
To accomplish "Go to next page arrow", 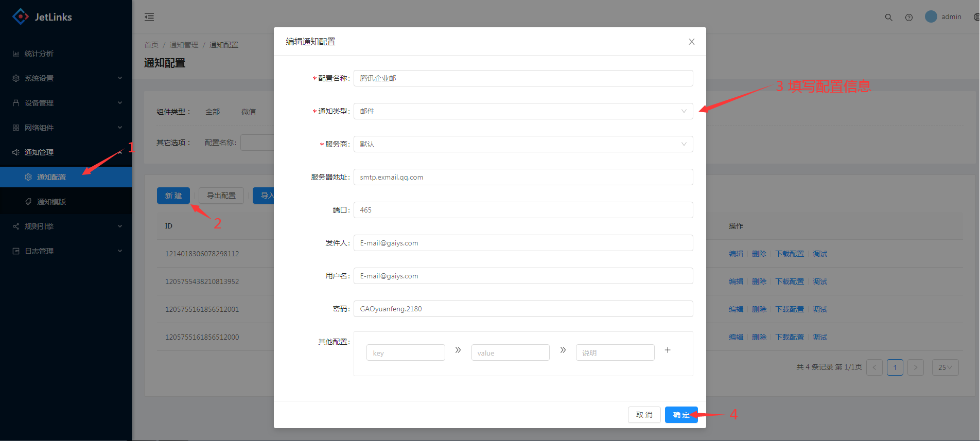I will pos(915,367).
